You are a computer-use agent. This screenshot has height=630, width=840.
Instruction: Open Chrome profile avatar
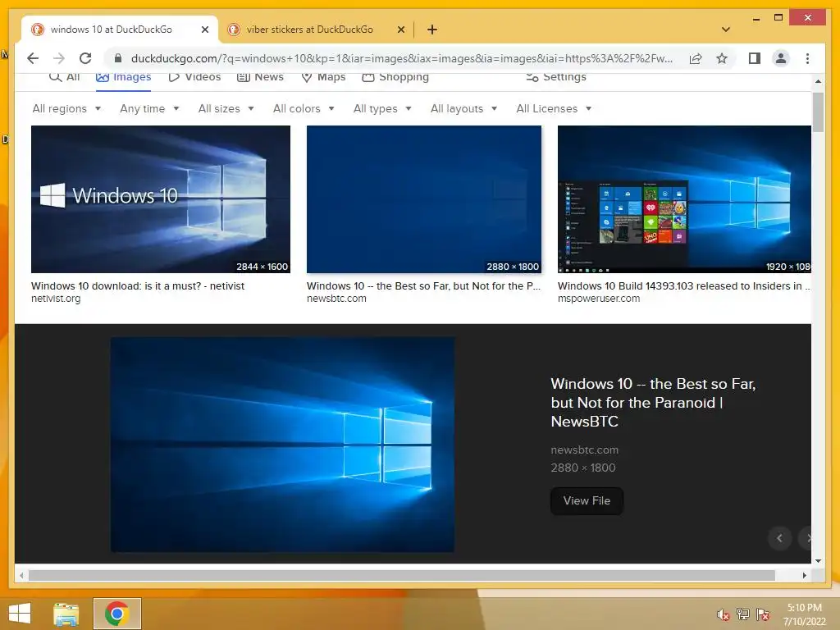(781, 58)
